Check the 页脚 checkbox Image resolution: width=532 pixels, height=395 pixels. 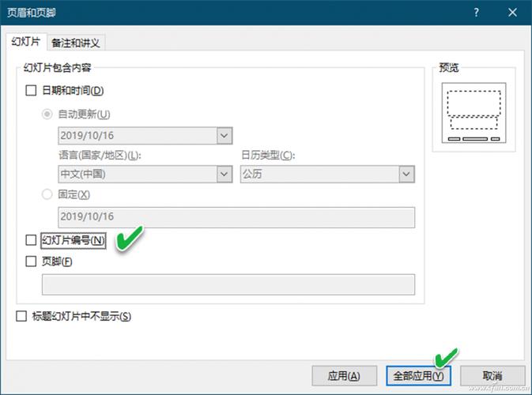[x=31, y=261]
